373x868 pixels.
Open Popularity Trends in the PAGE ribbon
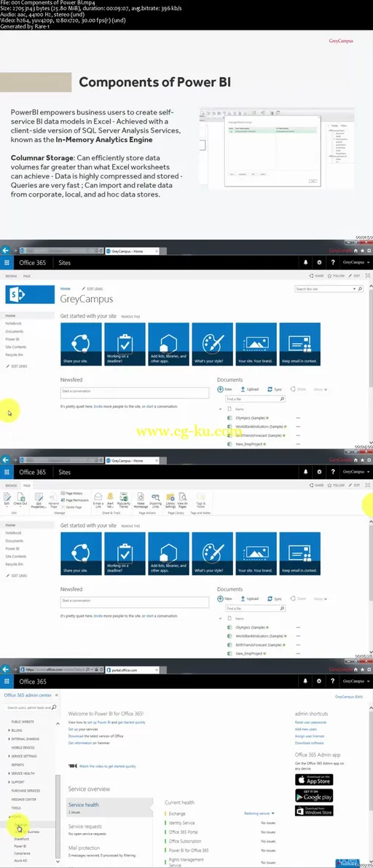[123, 500]
